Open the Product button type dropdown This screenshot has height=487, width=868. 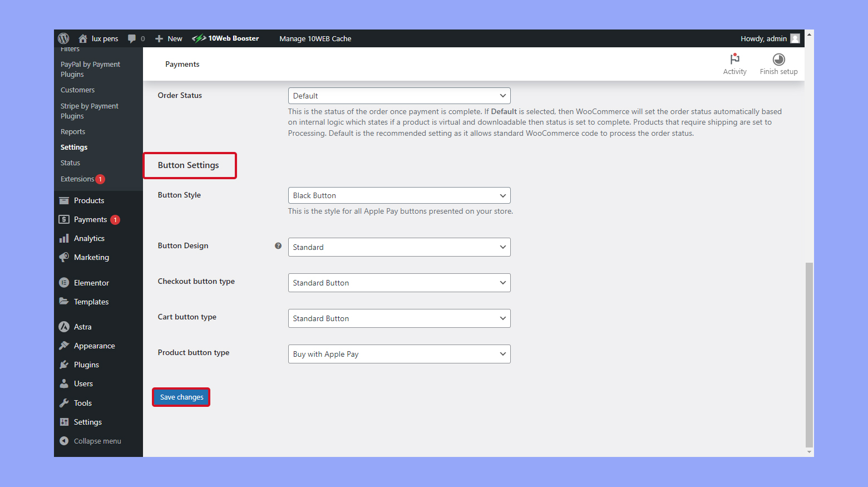point(399,354)
